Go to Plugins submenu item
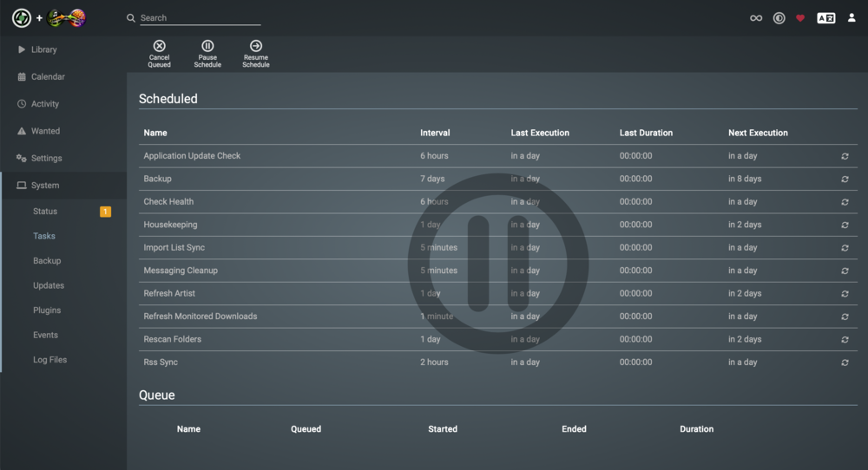 click(x=47, y=310)
